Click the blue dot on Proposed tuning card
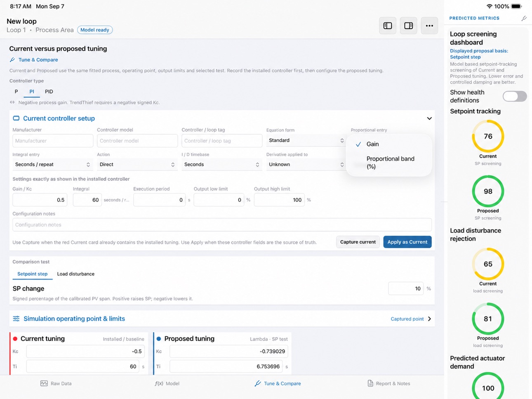Image resolution: width=532 pixels, height=399 pixels. [x=159, y=339]
